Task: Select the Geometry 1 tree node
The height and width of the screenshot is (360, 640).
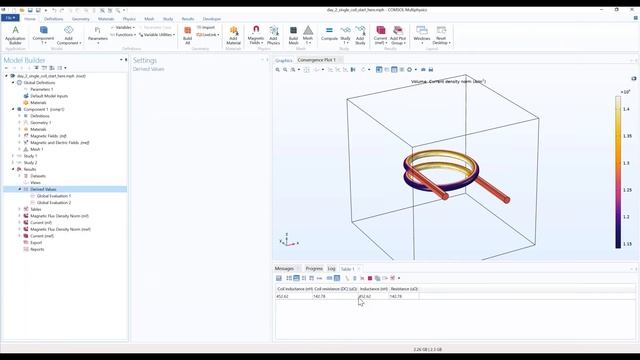Action: pyautogui.click(x=40, y=123)
